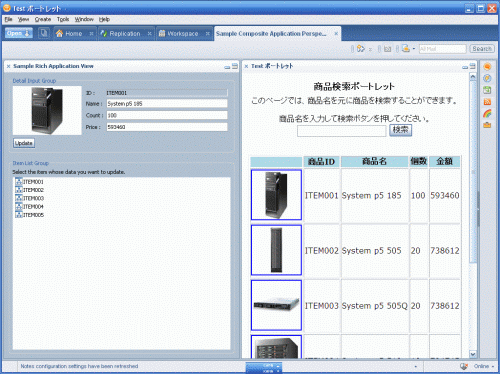Viewport: 500px width, 374px height.
Task: Click the thumbnails icon next to Open button
Action: [x=43, y=33]
